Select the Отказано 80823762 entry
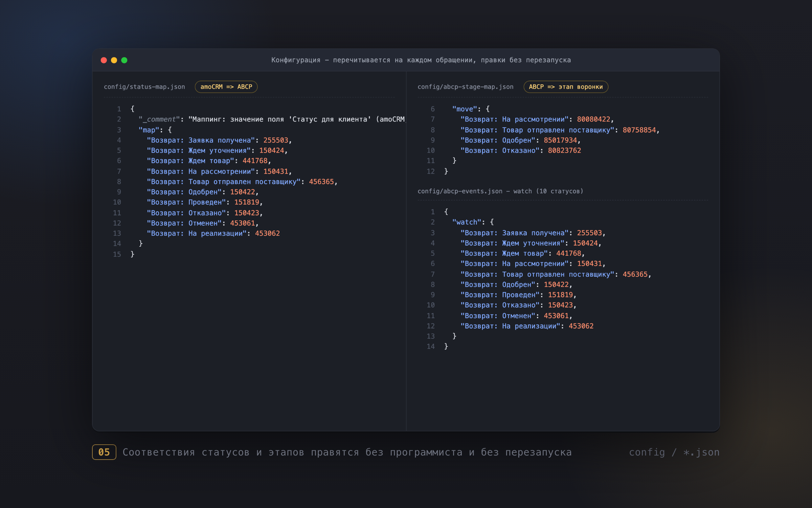Viewport: 812px width, 508px height. click(x=521, y=150)
